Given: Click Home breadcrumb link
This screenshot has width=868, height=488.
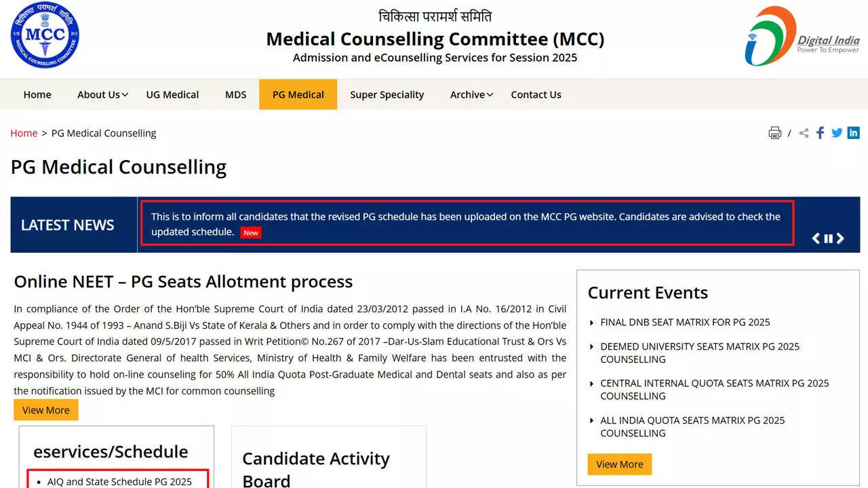Looking at the screenshot, I should (x=24, y=134).
